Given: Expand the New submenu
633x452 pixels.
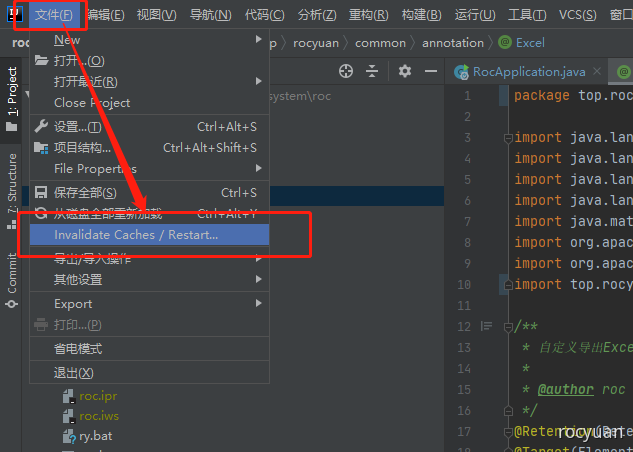Looking at the screenshot, I should pyautogui.click(x=149, y=40).
